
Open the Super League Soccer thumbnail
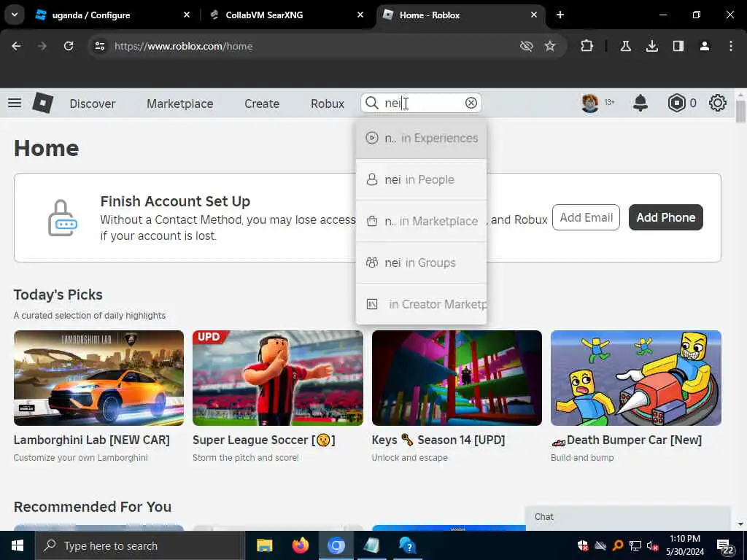[278, 378]
